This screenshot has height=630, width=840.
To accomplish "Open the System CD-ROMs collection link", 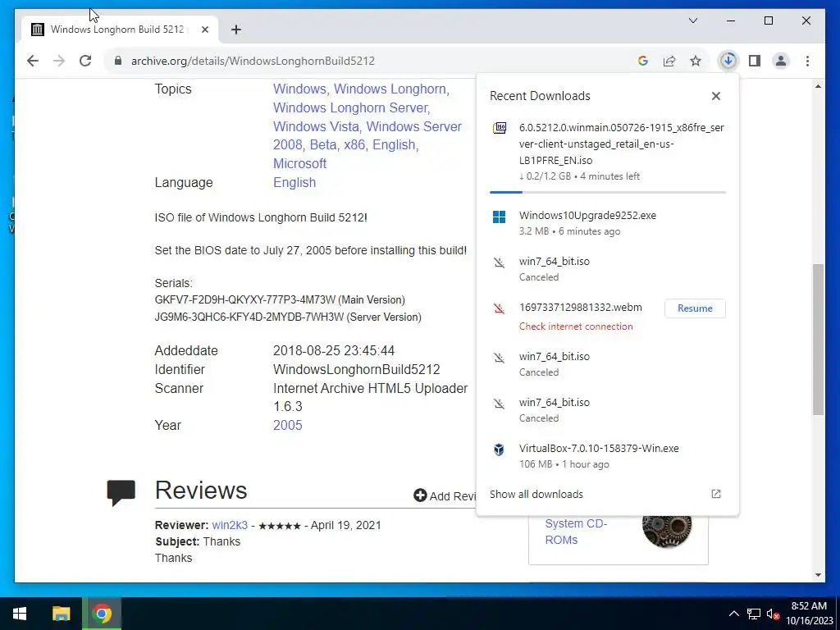I will click(576, 532).
